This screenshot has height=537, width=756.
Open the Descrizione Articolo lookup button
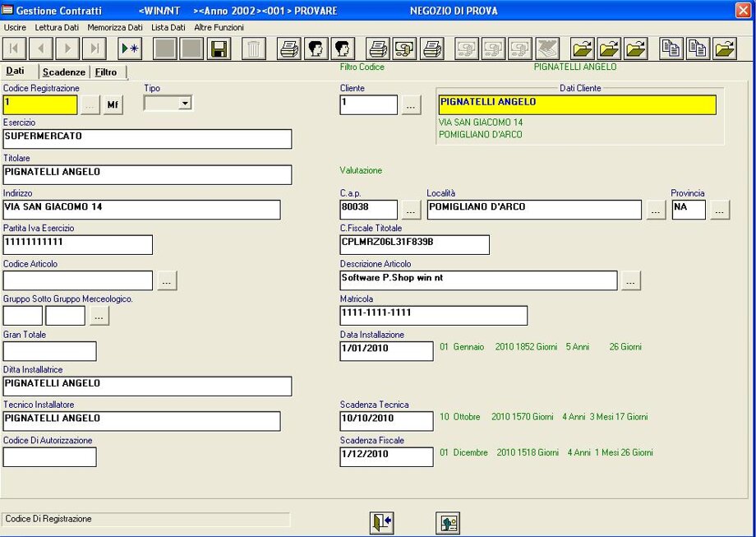coord(630,280)
